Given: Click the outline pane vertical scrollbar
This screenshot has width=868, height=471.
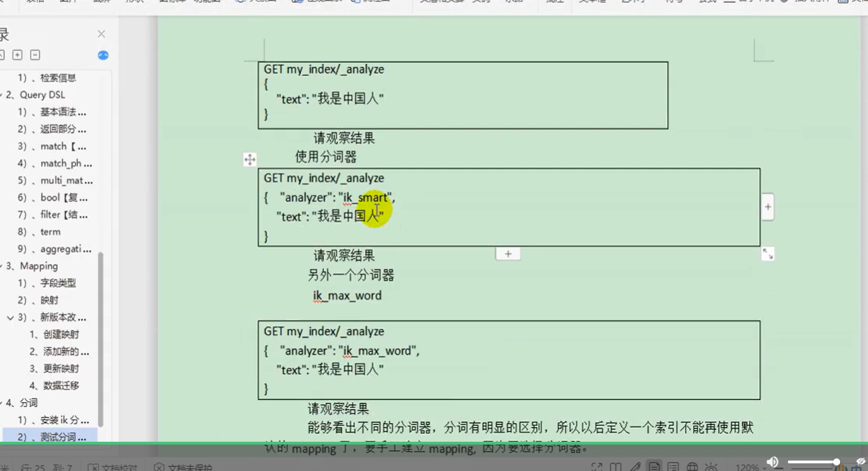Looking at the screenshot, I should (x=101, y=339).
